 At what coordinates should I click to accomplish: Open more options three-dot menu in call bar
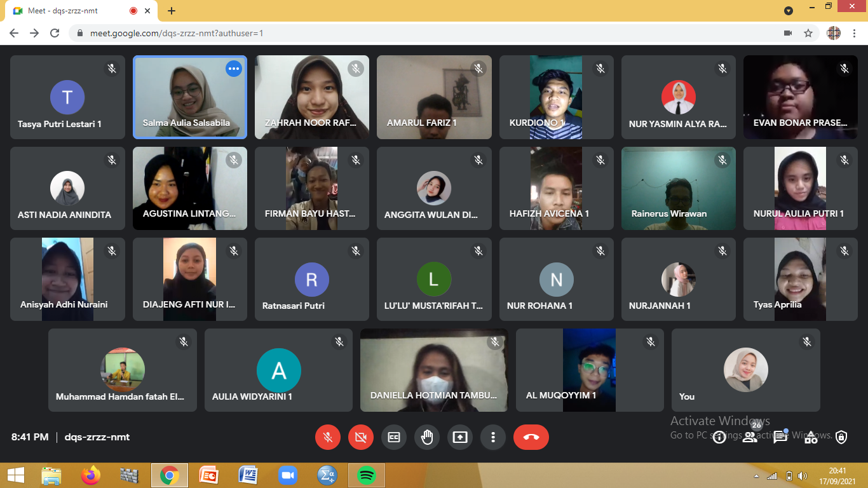(493, 437)
